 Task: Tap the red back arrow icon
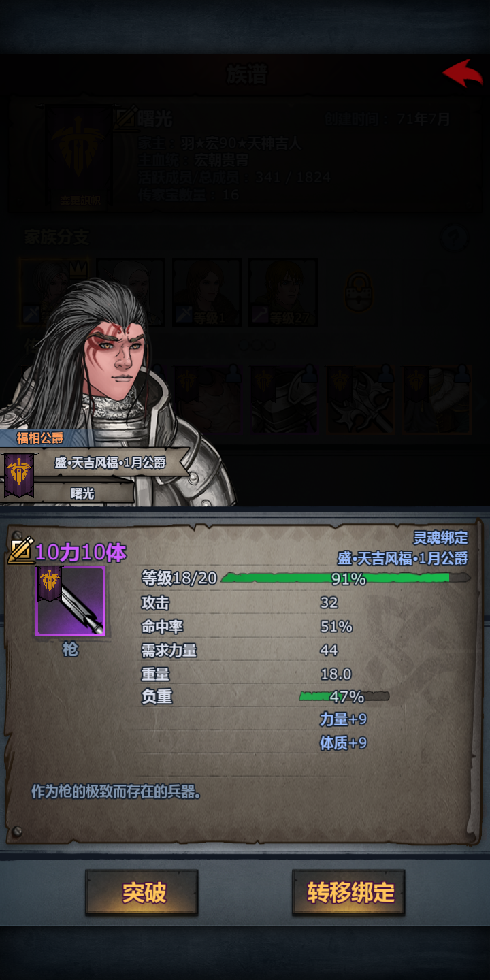tap(463, 73)
